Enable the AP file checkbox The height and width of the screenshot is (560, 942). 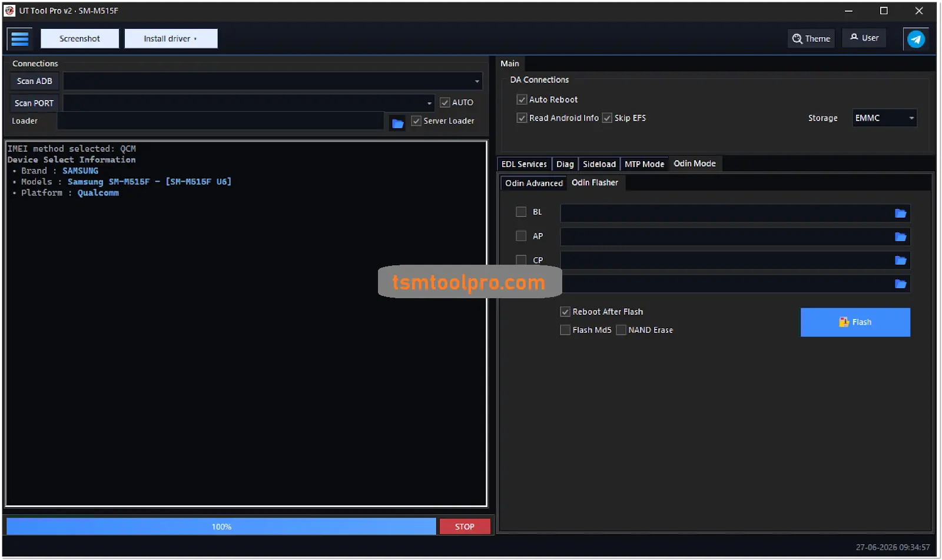(521, 236)
